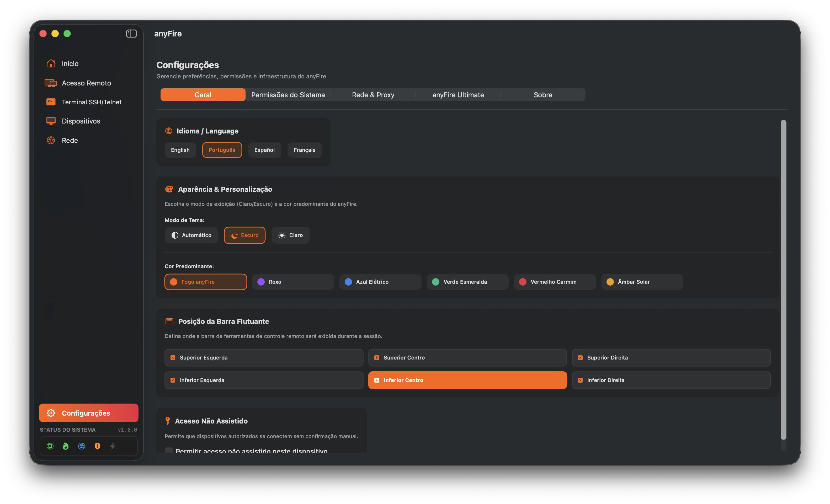Click the Configurações gear icon

tap(51, 413)
